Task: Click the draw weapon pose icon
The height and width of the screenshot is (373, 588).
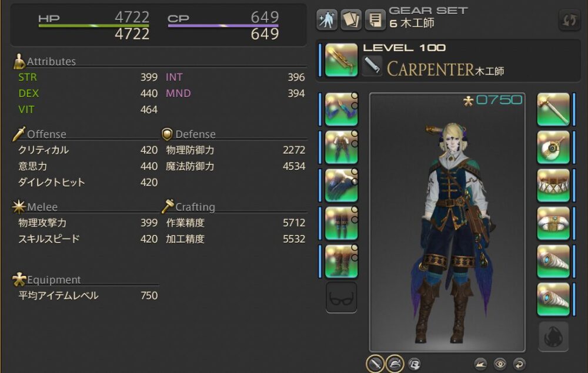Action: click(x=480, y=364)
